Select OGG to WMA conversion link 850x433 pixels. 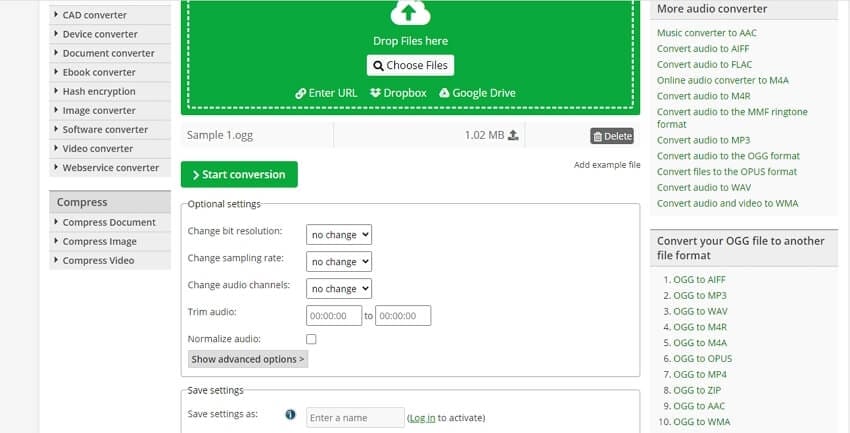701,422
